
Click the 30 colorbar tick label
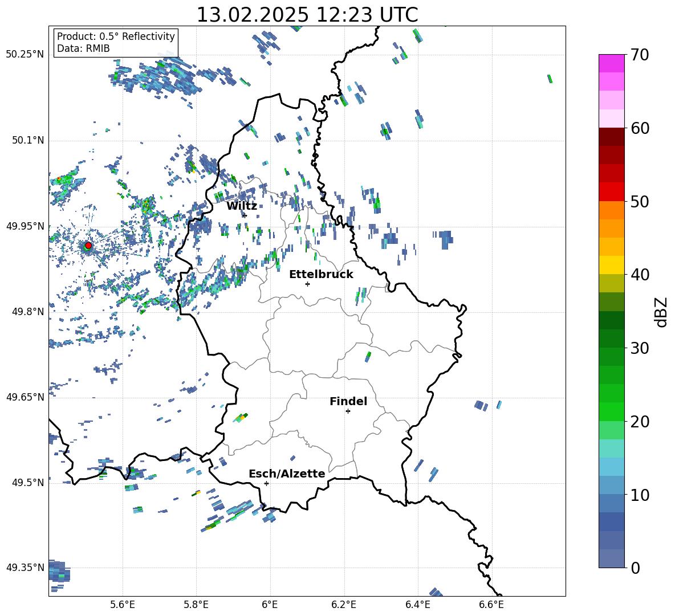tap(640, 348)
